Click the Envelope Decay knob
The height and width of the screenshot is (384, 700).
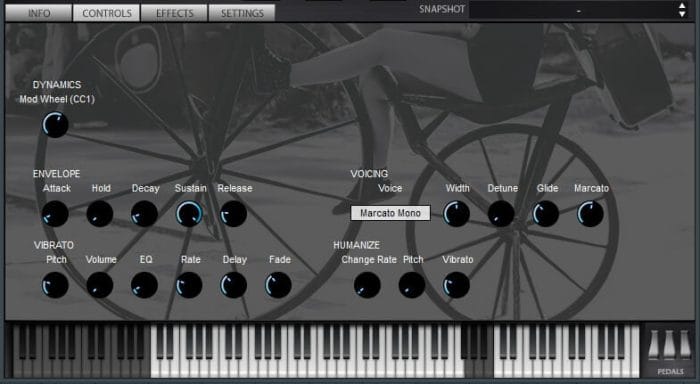[144, 213]
